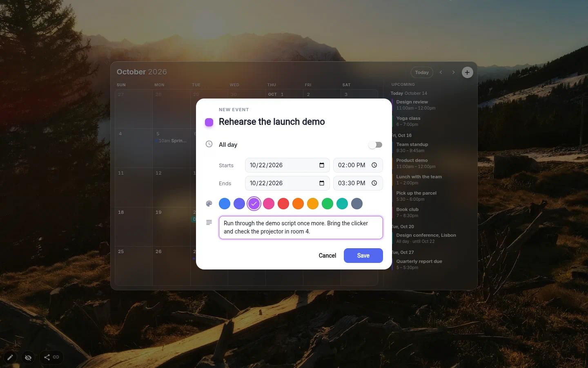Click the event title Rehearse the launch demo

pyautogui.click(x=272, y=122)
